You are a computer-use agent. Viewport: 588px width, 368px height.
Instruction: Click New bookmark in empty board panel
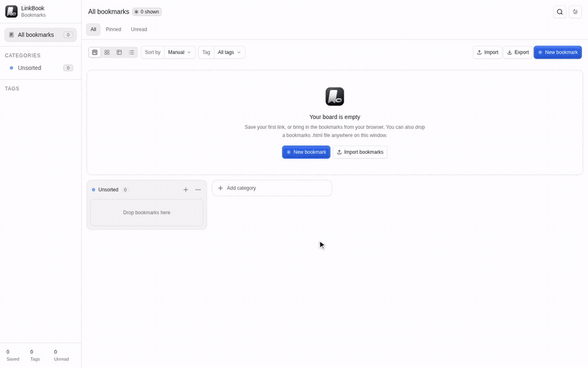[306, 152]
